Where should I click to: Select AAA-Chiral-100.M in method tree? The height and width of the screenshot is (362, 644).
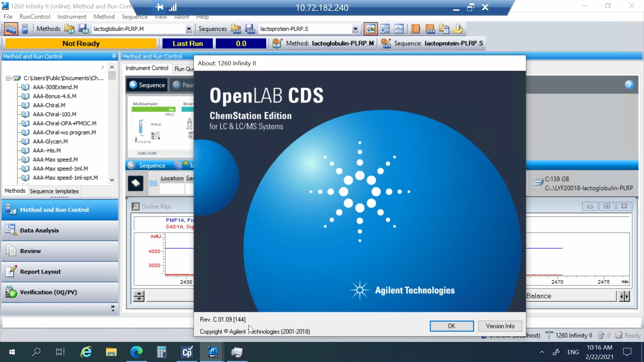[x=55, y=114]
